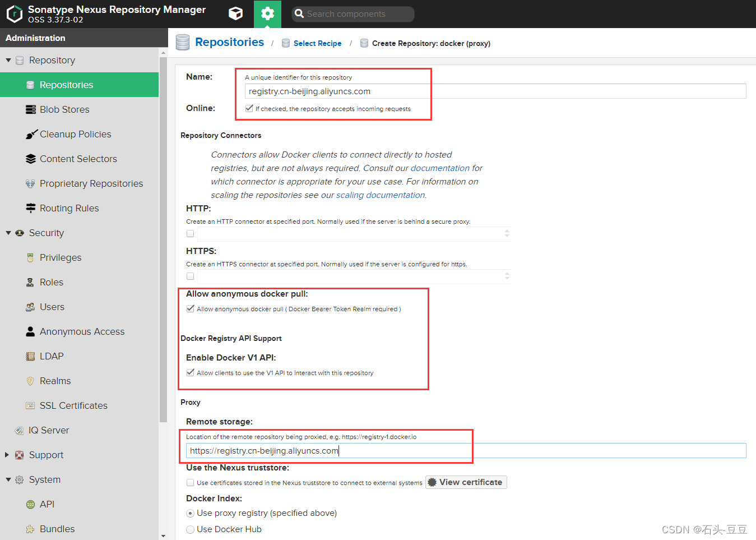Screen dimensions: 756x540
Task: Click the Sonatype Nexus logo icon
Action: 14,14
